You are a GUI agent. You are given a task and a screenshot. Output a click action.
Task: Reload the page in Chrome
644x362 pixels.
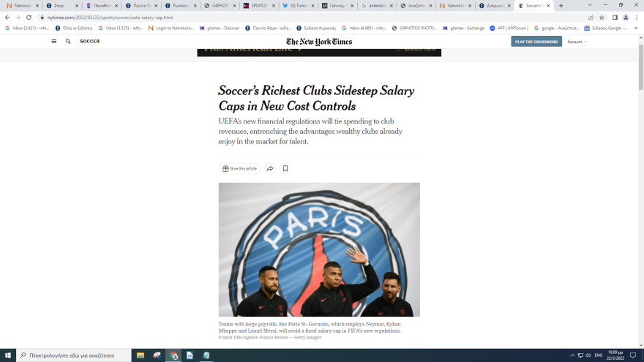pos(29,18)
